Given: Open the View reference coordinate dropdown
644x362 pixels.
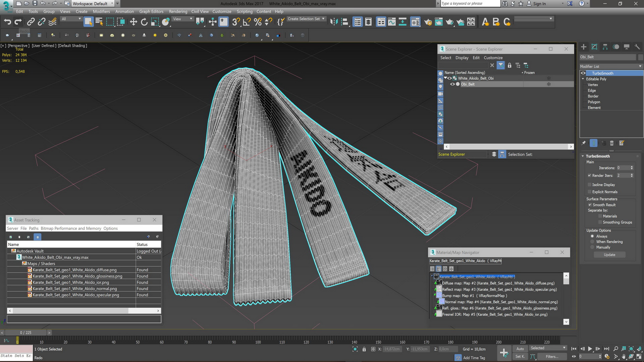Looking at the screenshot, I should [x=182, y=19].
